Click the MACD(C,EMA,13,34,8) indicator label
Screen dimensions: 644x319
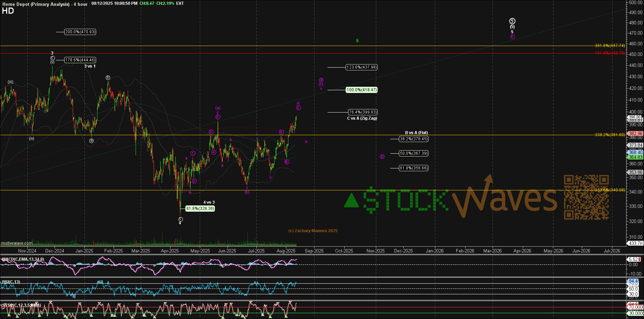pyautogui.click(x=23, y=259)
